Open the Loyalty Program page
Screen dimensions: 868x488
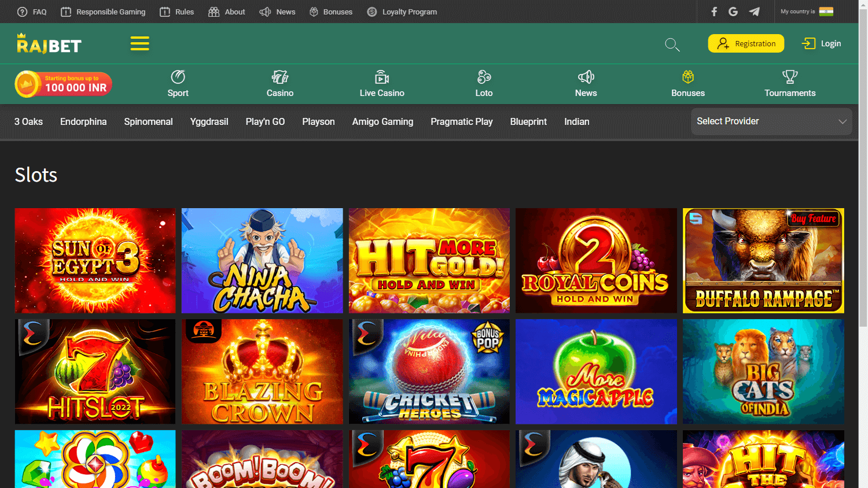(402, 12)
